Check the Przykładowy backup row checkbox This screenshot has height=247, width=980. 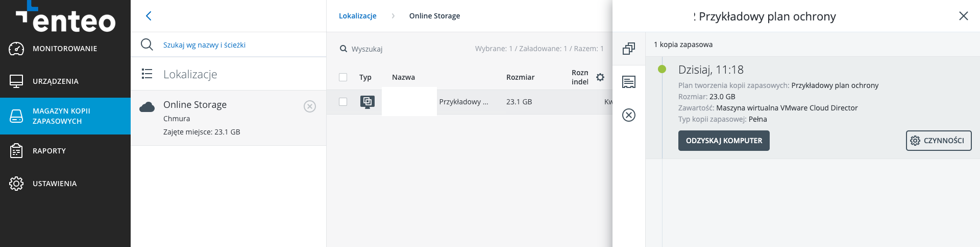(x=343, y=102)
